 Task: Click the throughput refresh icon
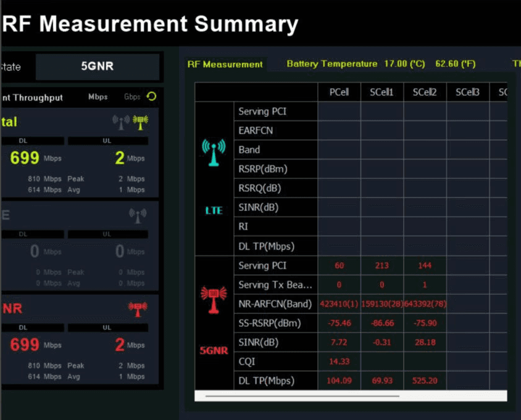(x=151, y=97)
